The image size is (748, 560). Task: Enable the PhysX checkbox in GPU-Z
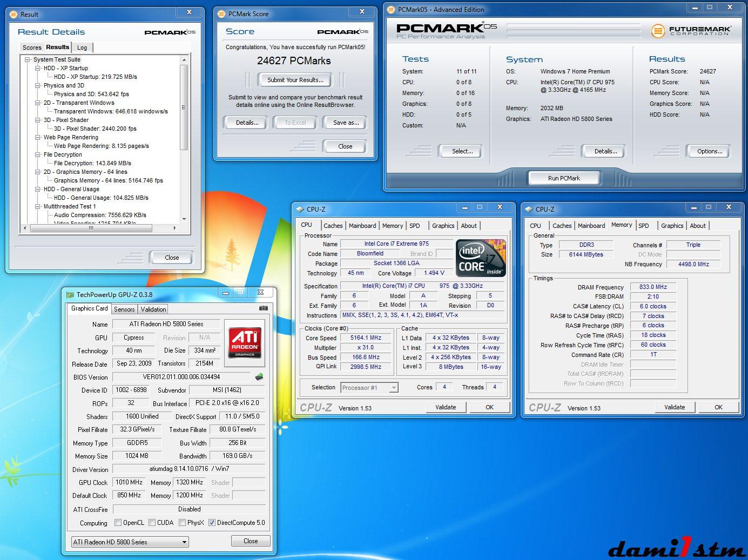[x=183, y=522]
